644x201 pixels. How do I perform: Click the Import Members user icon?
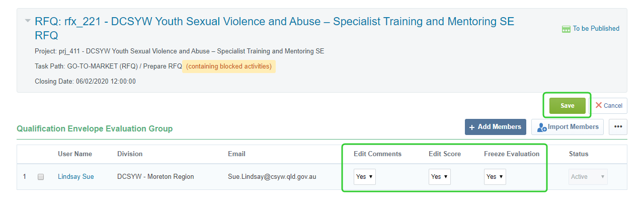pyautogui.click(x=542, y=127)
